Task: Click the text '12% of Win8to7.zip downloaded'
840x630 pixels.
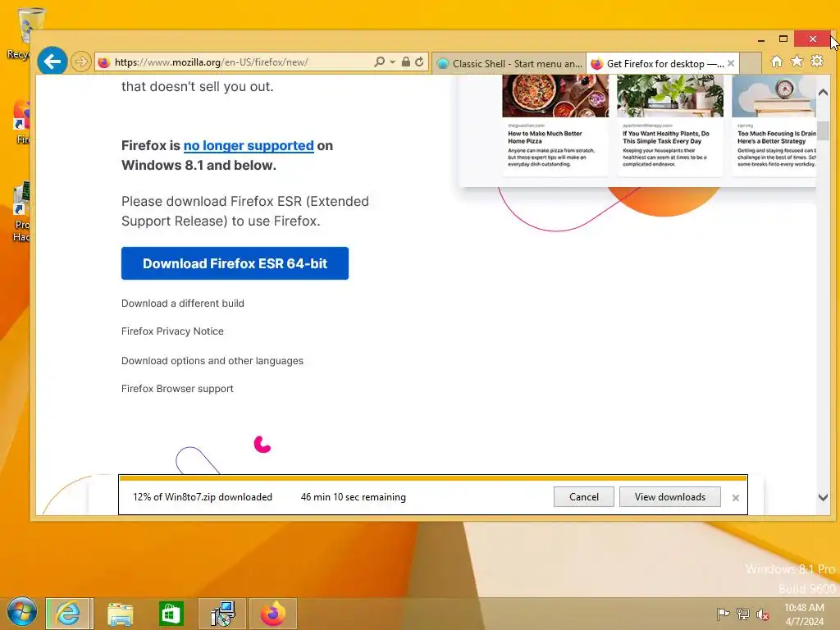Action: click(203, 497)
